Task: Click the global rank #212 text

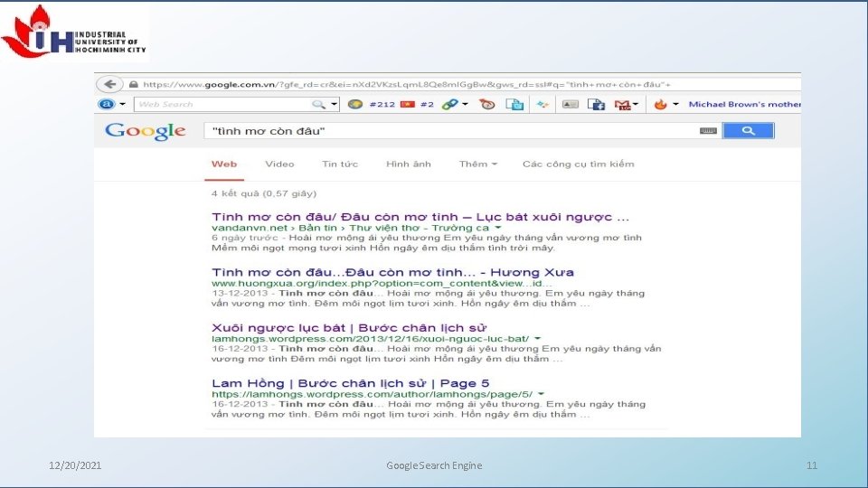Action: click(382, 104)
